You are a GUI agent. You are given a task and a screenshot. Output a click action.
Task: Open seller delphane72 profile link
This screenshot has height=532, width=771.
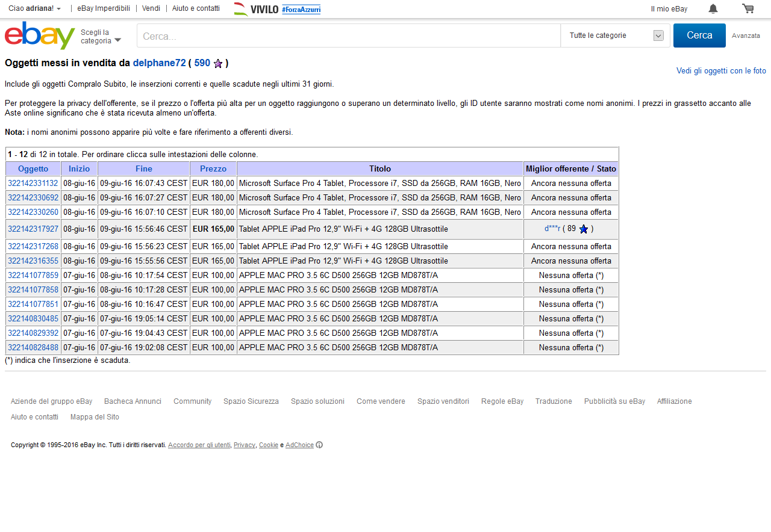click(159, 63)
